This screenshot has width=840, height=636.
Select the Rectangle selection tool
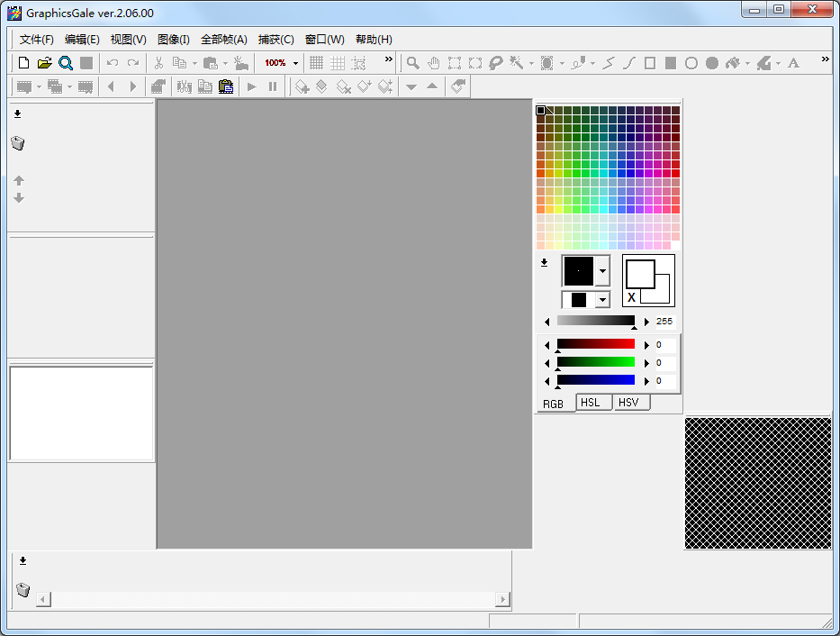tap(455, 63)
